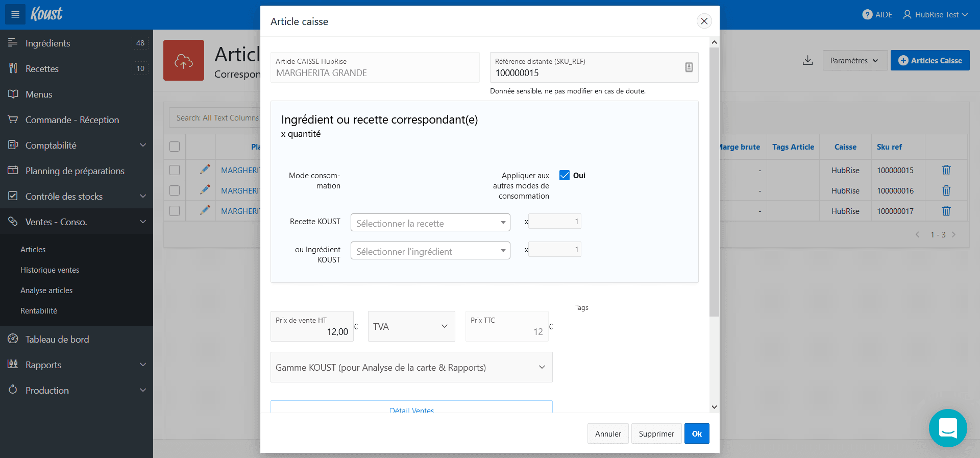Image resolution: width=980 pixels, height=458 pixels.
Task: Open the hamburger navigation menu
Action: 15,14
